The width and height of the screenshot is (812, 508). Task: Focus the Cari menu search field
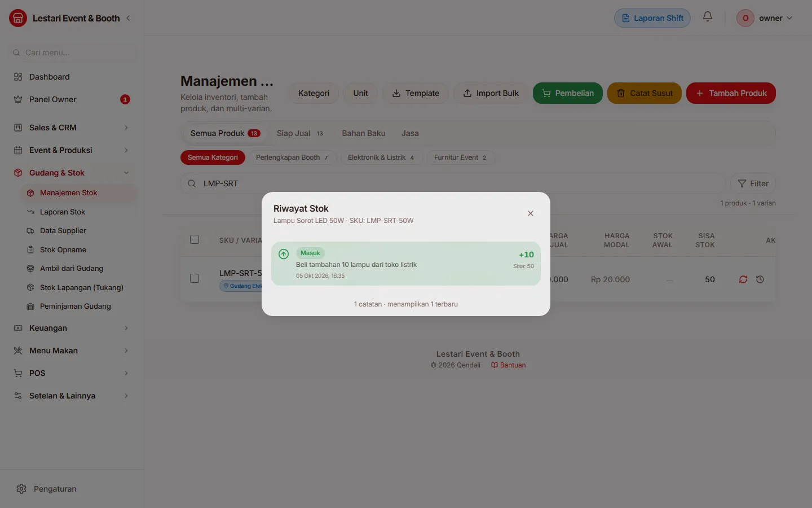73,52
